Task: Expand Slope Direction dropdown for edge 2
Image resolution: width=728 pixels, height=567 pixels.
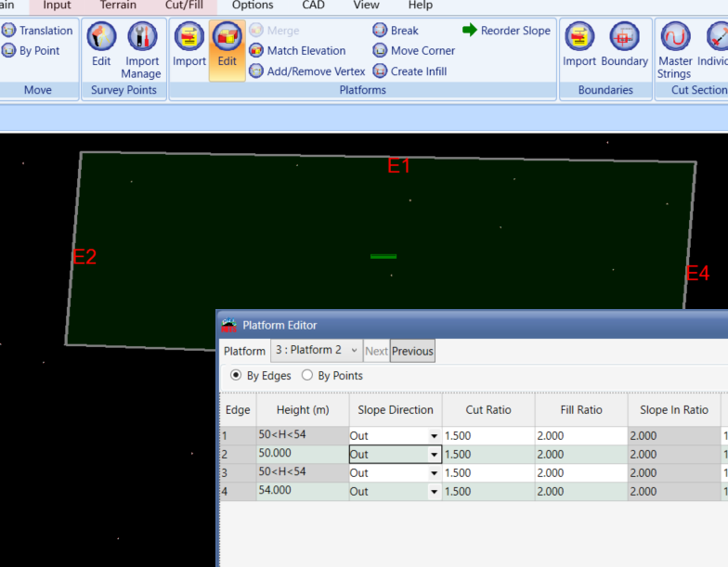Action: [x=434, y=455]
